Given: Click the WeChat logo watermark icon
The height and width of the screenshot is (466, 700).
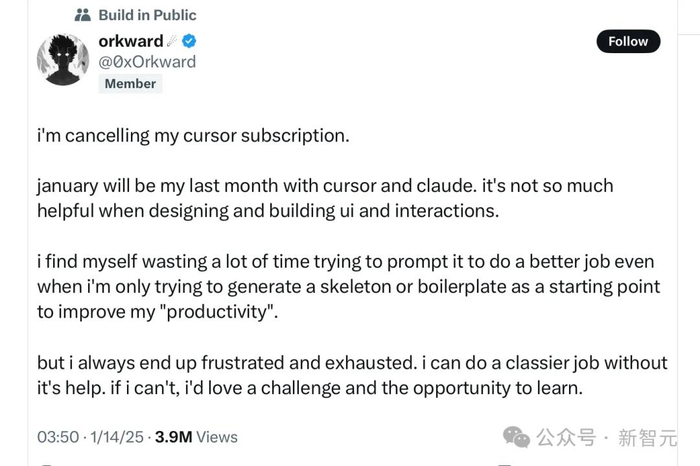Looking at the screenshot, I should 516,437.
